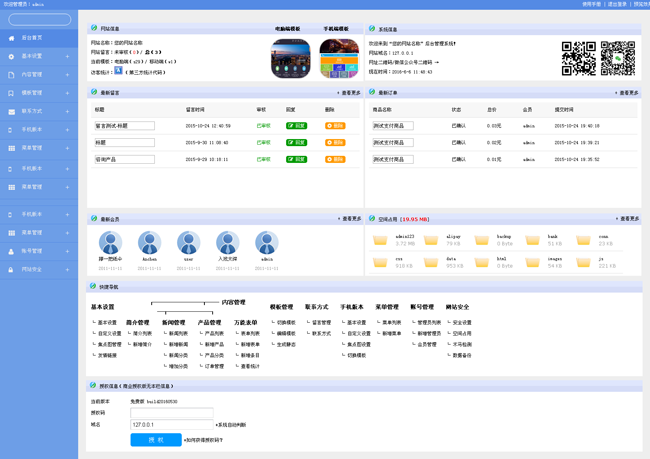Click the images folder icon
The image size is (650, 459).
point(533,261)
